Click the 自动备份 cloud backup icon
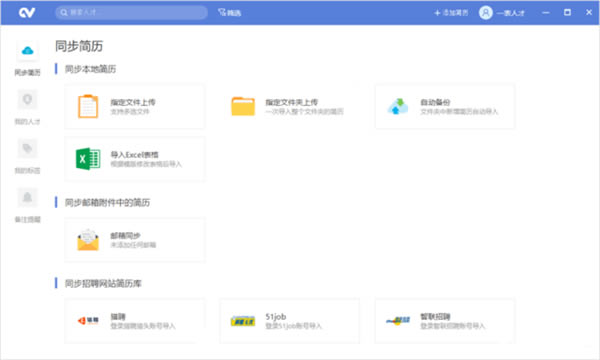This screenshot has height=360, width=600. 398,106
